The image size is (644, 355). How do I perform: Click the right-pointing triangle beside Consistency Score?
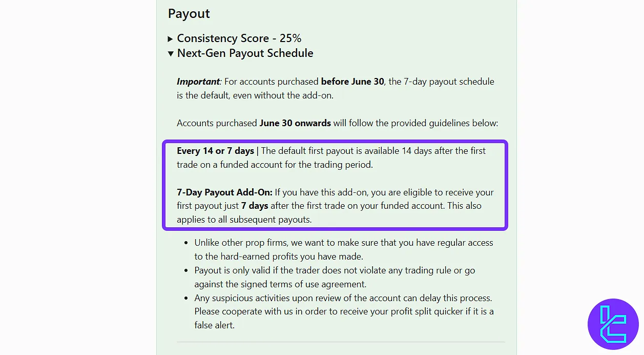click(x=171, y=39)
